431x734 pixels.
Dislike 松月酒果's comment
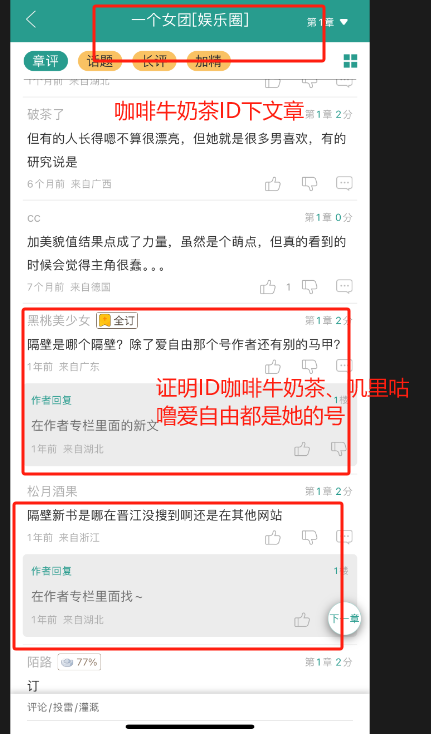pos(309,537)
